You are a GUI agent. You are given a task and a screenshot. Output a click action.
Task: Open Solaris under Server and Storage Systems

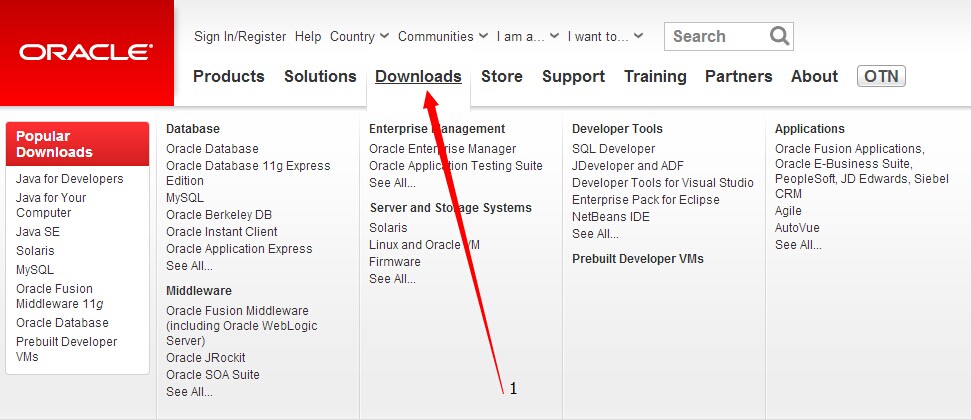tap(388, 228)
